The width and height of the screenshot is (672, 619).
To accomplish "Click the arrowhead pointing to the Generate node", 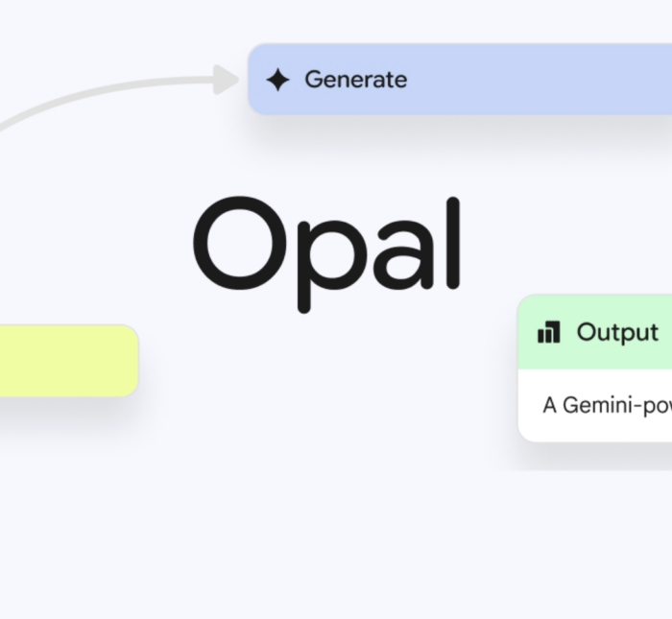I will [x=228, y=80].
